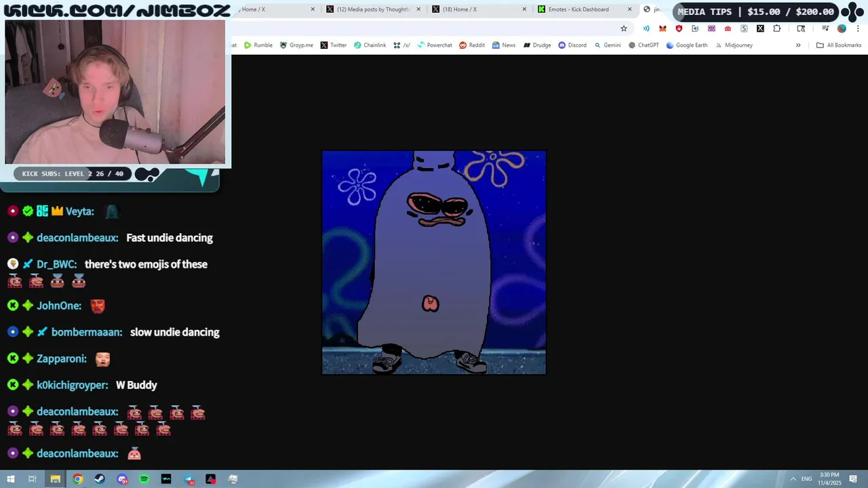The height and width of the screenshot is (488, 868).
Task: Open the Chainlink bookmark
Action: point(370,45)
